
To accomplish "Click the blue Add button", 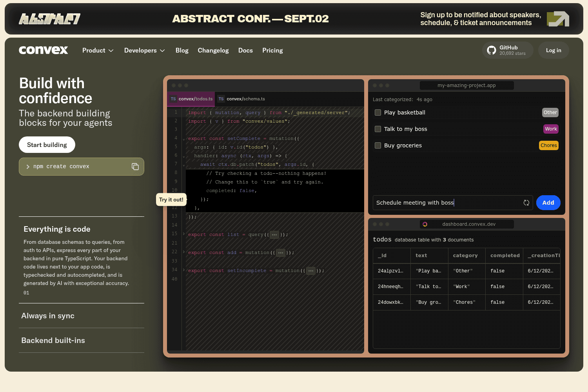I will [548, 203].
